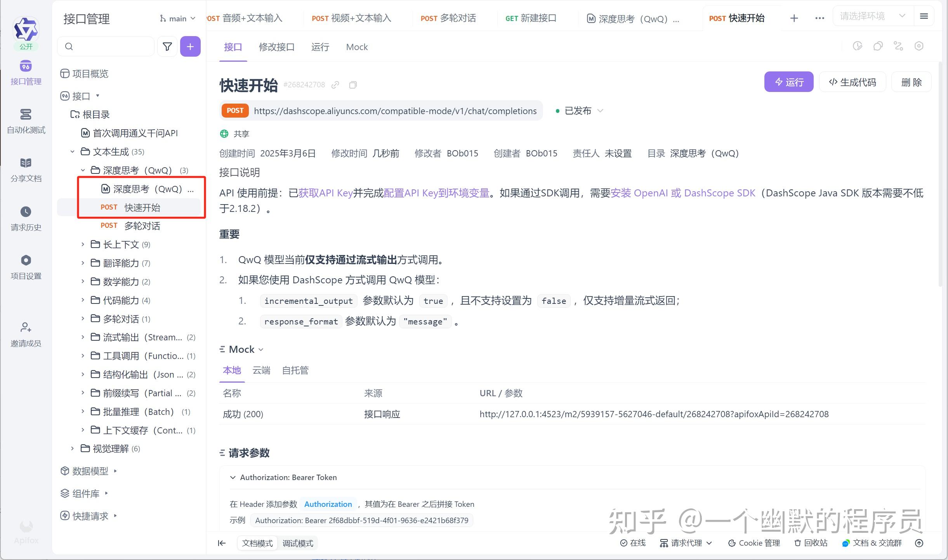948x560 pixels.
Task: Open 分享文档 from the left sidebar
Action: point(26,170)
